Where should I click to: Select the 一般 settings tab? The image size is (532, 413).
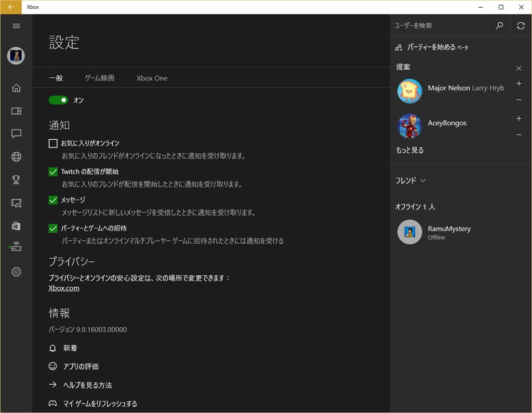[56, 78]
